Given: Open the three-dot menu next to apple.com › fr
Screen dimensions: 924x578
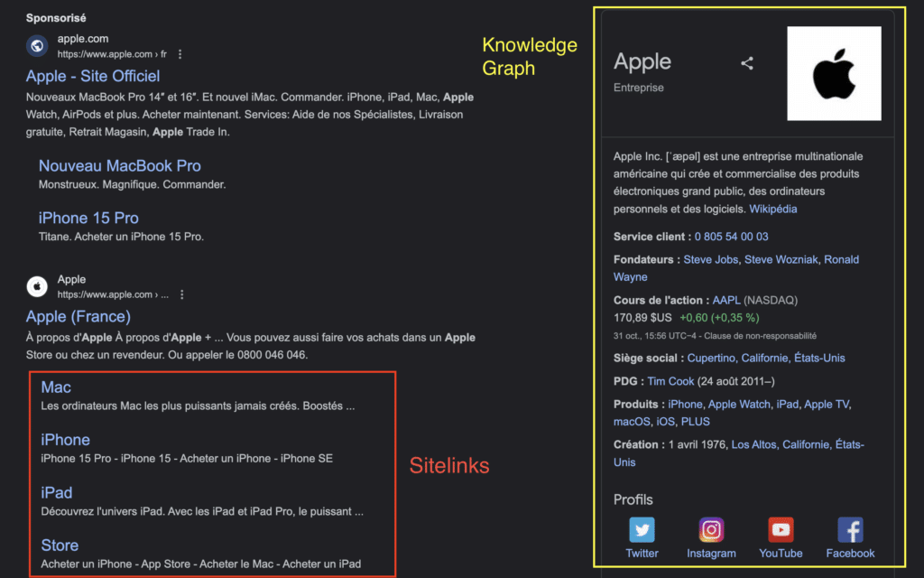Looking at the screenshot, I should coord(180,54).
